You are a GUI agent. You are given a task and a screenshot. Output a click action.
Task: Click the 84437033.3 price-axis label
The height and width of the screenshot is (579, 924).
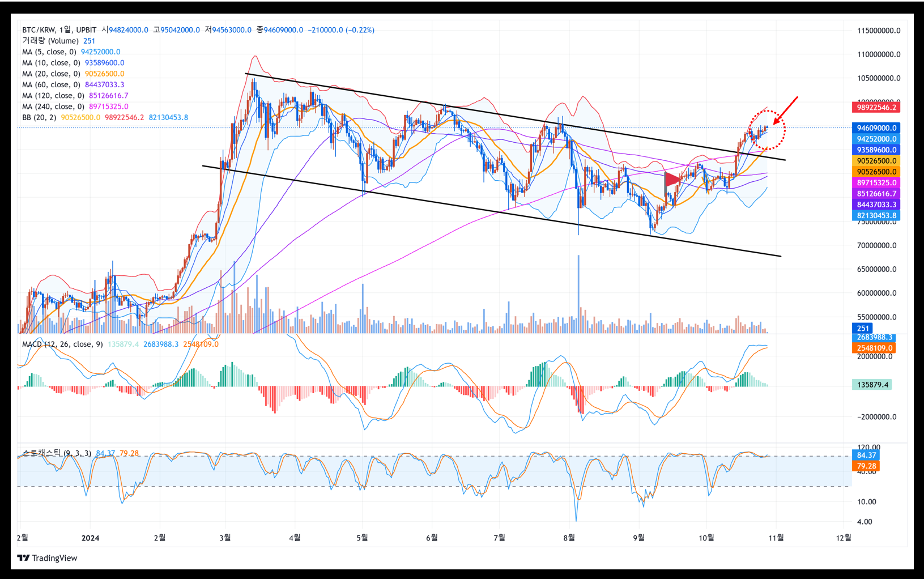click(876, 205)
